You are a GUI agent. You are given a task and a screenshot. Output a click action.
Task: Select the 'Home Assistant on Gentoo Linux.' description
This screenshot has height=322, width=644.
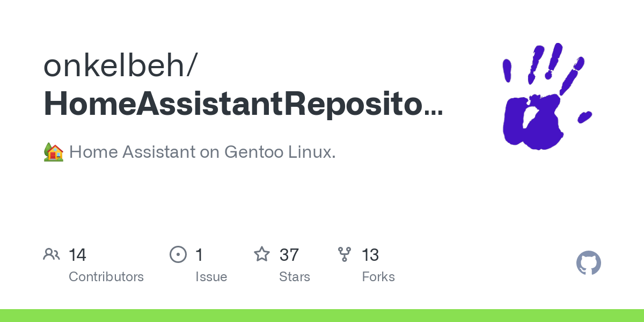(x=202, y=152)
